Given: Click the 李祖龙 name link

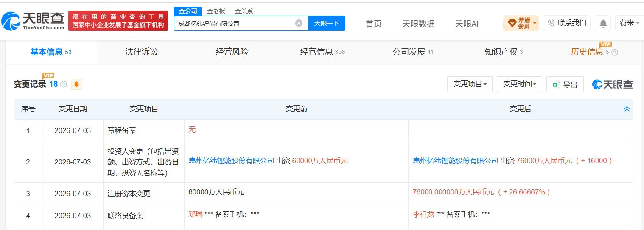Looking at the screenshot, I should 423,214.
